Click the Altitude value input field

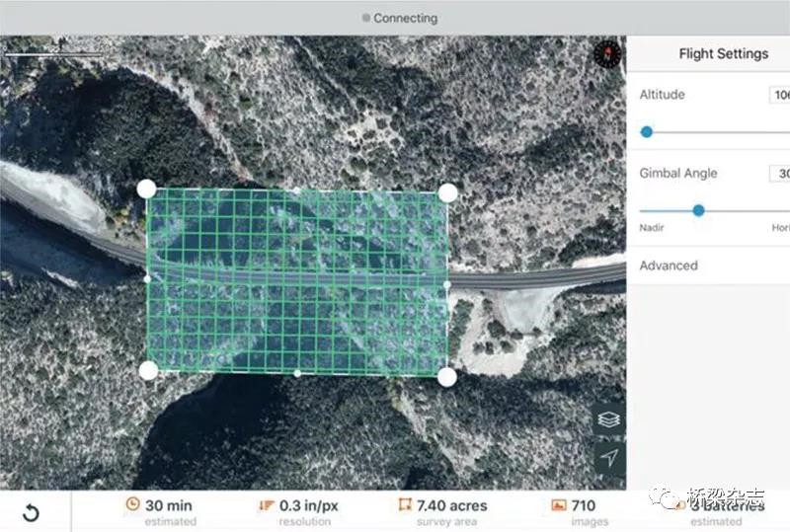coord(779,96)
